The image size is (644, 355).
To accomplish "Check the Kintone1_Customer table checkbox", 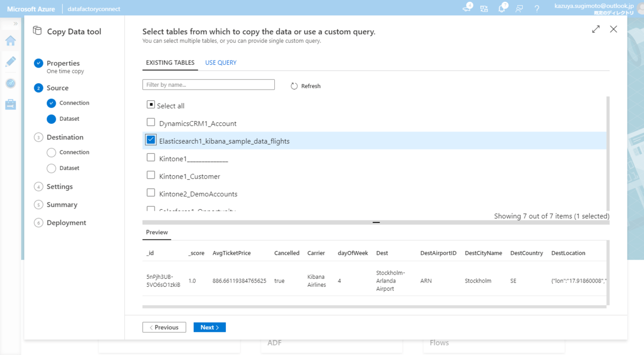I will (x=151, y=175).
